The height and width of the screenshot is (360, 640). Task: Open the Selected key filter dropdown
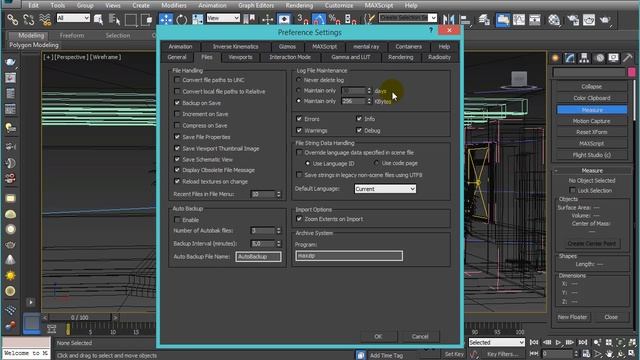pyautogui.click(x=496, y=342)
